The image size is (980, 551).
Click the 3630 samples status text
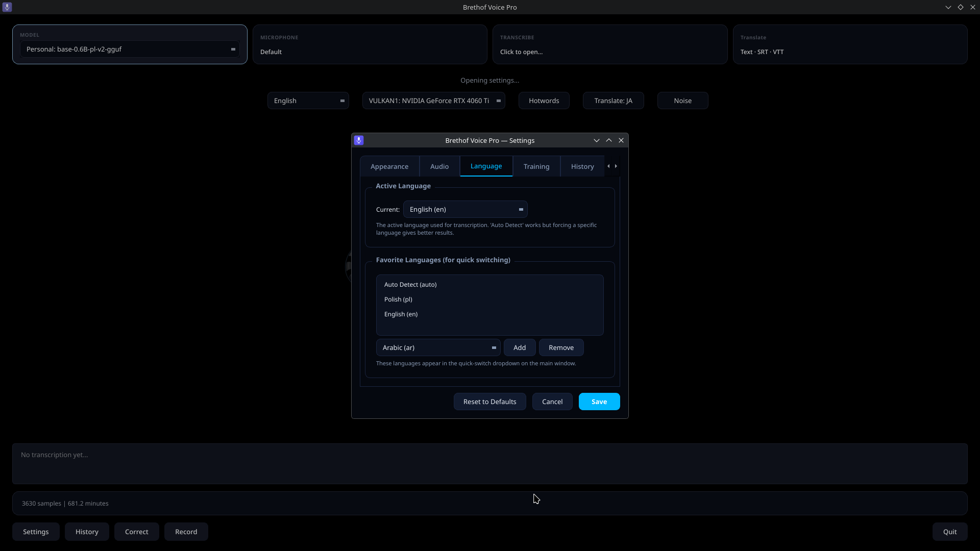65,504
